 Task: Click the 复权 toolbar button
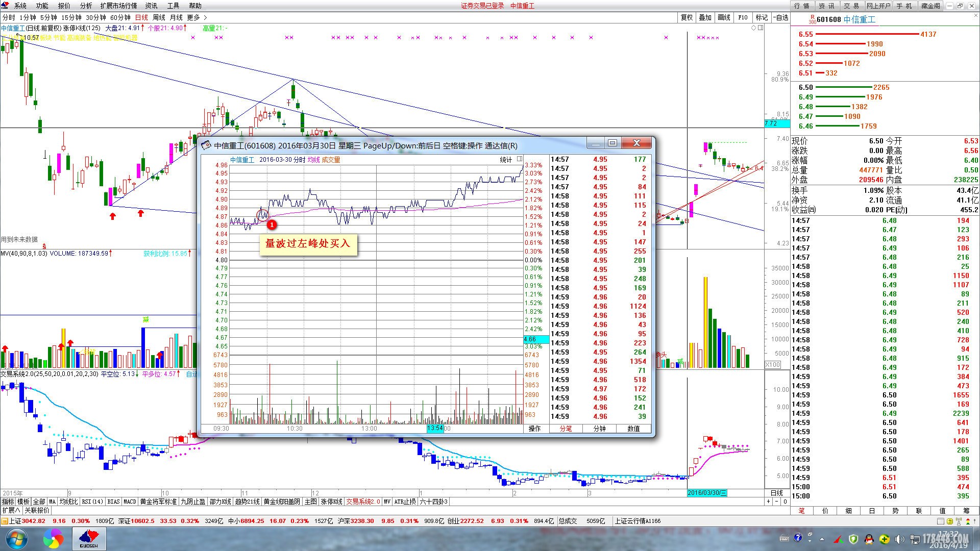point(687,17)
